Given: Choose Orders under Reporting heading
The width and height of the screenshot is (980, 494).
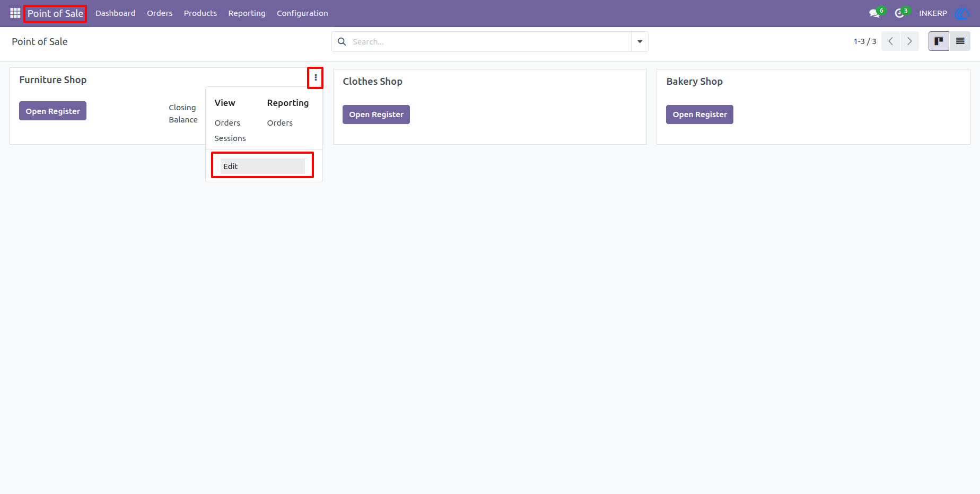Looking at the screenshot, I should tap(279, 123).
